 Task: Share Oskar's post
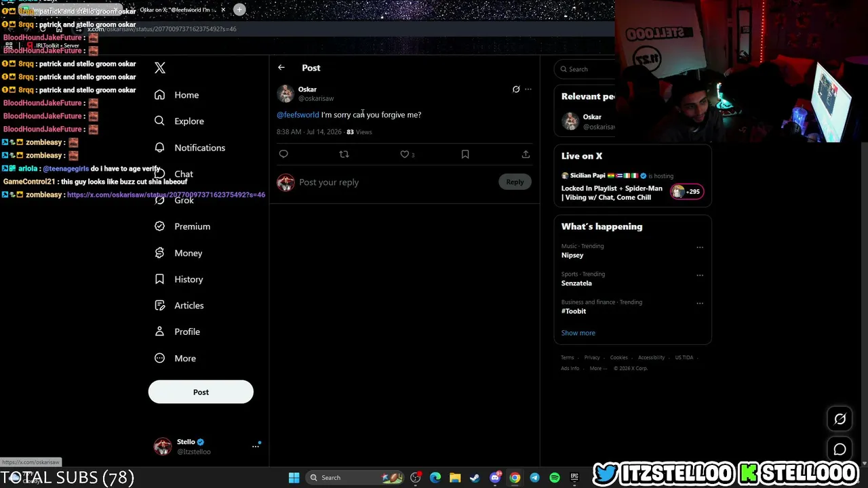526,155
